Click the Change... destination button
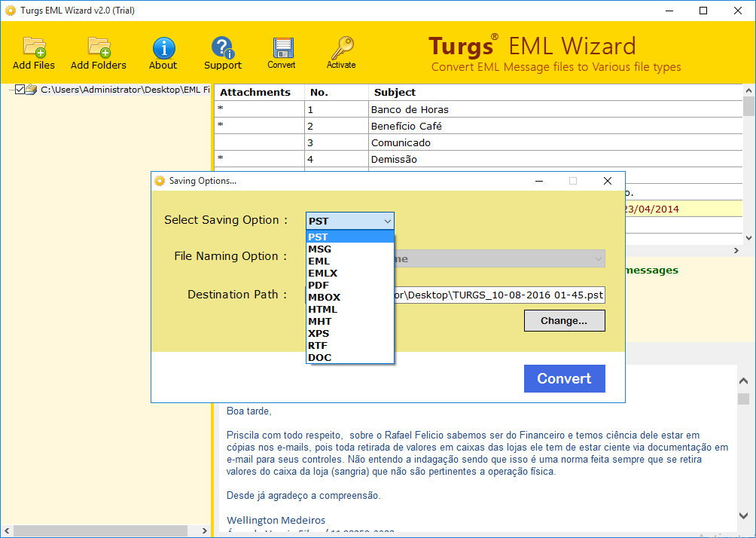 pyautogui.click(x=564, y=321)
